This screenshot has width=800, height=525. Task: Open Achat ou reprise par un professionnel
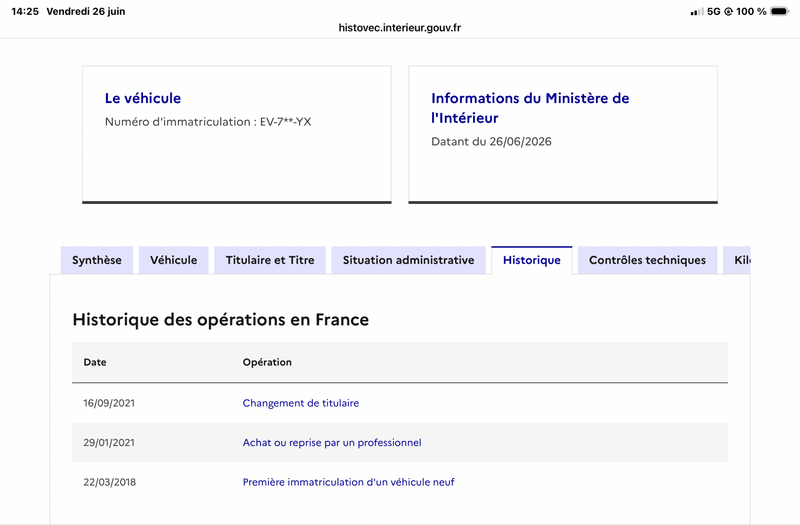332,442
